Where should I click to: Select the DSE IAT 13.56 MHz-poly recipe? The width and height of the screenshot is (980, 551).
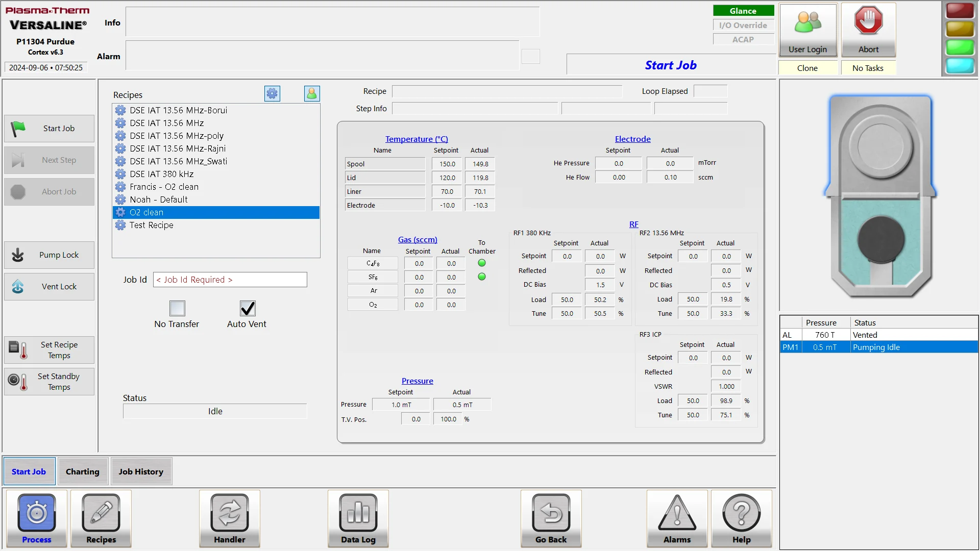216,136
